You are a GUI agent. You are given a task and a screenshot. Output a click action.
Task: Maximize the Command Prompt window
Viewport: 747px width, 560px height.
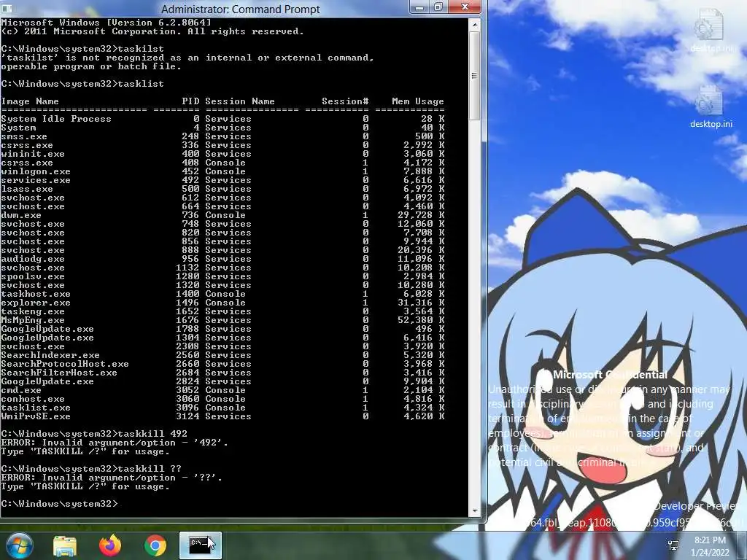438,7
